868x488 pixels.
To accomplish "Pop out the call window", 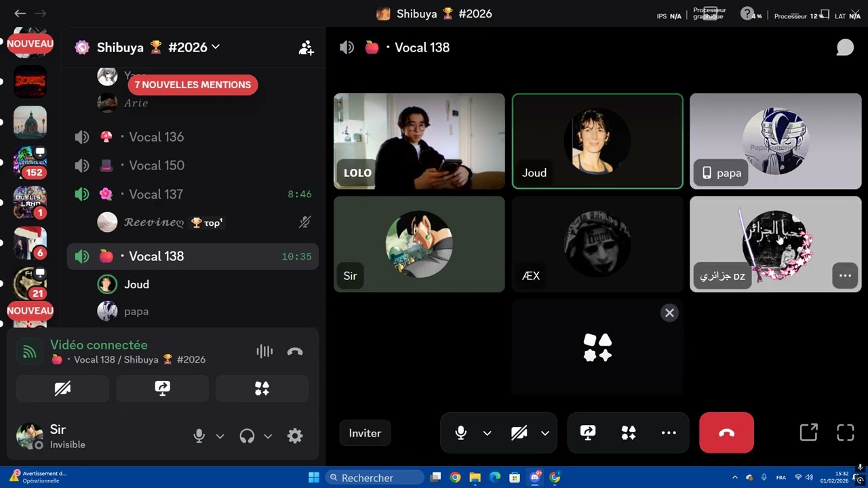I will (808, 432).
